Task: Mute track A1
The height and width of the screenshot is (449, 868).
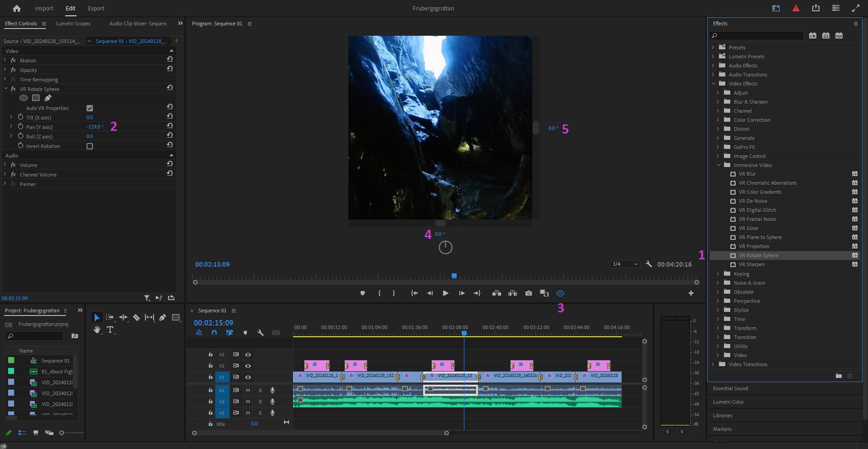Action: tap(248, 390)
